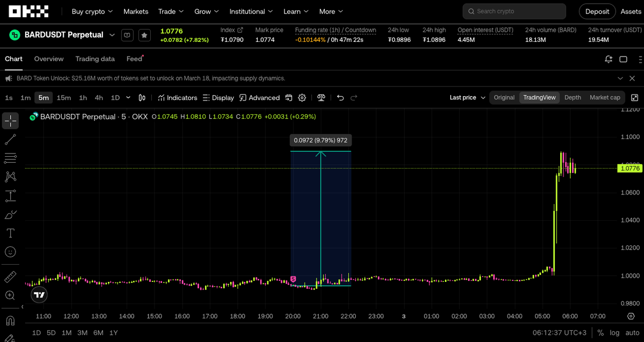The image size is (644, 342).
Task: Expand the announcement banner chevron
Action: point(620,78)
